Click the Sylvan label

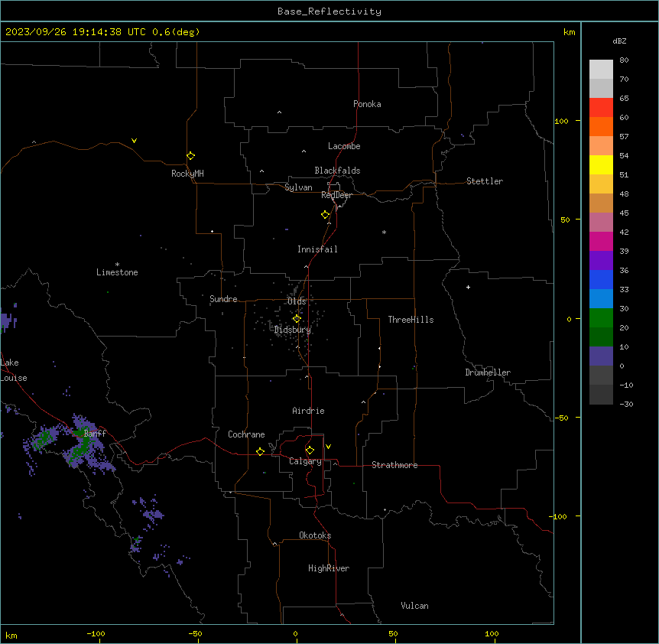click(x=298, y=187)
